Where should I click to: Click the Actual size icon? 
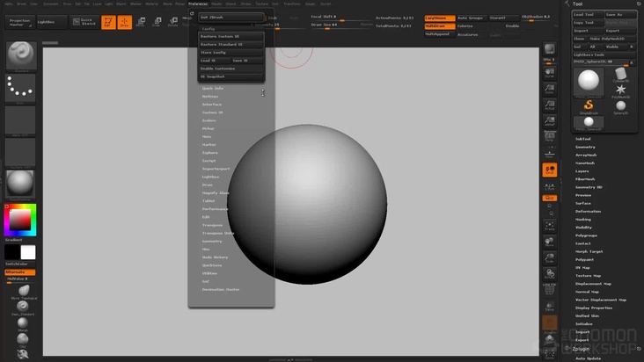coord(550,105)
